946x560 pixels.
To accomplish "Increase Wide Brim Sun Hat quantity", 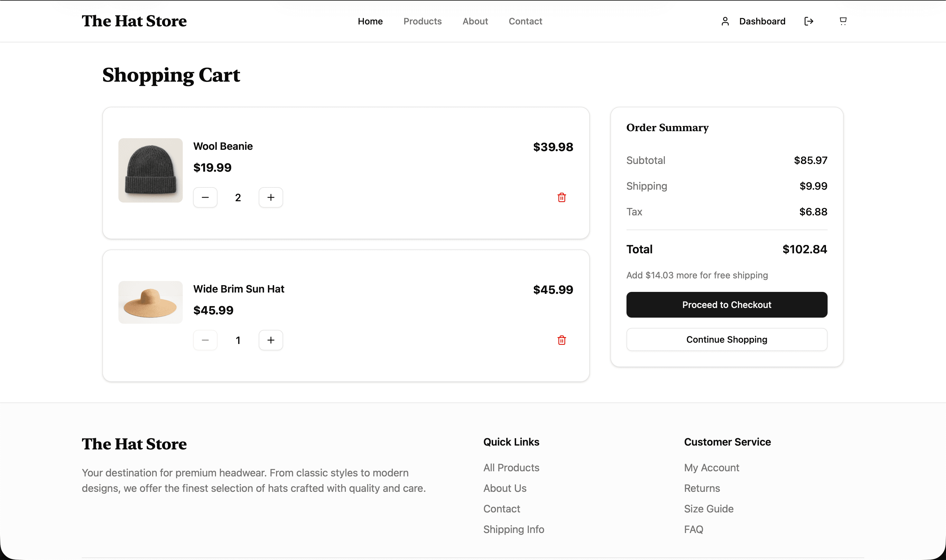I will click(271, 340).
